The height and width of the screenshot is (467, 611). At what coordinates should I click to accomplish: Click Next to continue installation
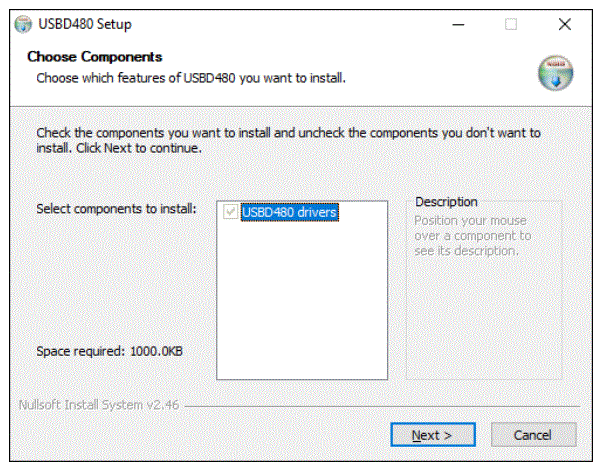tap(433, 435)
